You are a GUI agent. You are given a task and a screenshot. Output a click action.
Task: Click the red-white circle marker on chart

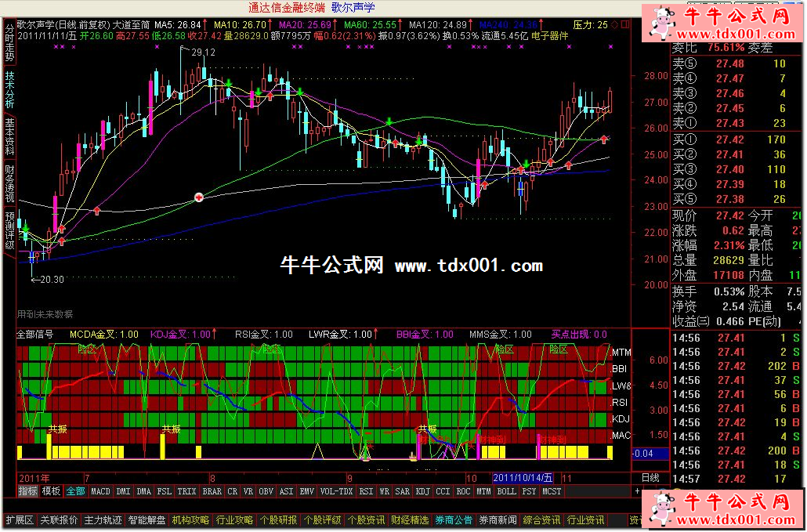click(199, 198)
